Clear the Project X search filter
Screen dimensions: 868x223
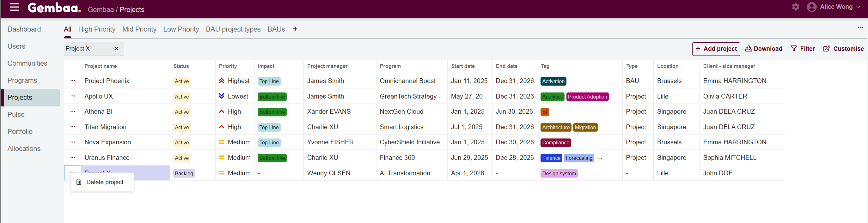click(117, 49)
